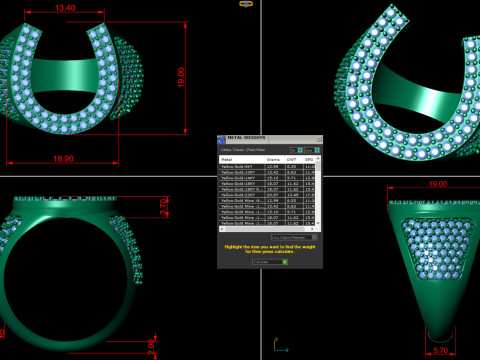The width and height of the screenshot is (480, 360).
Task: Click horizontal scrollbar left arrow in table
Action: (x=222, y=229)
